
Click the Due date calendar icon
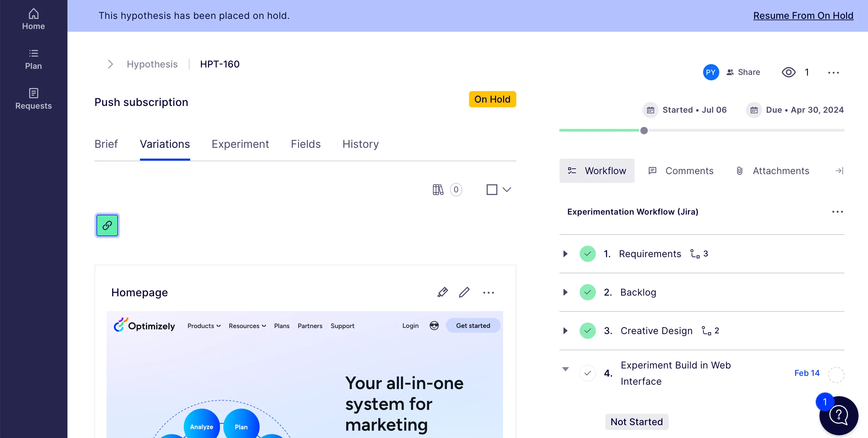click(x=754, y=110)
